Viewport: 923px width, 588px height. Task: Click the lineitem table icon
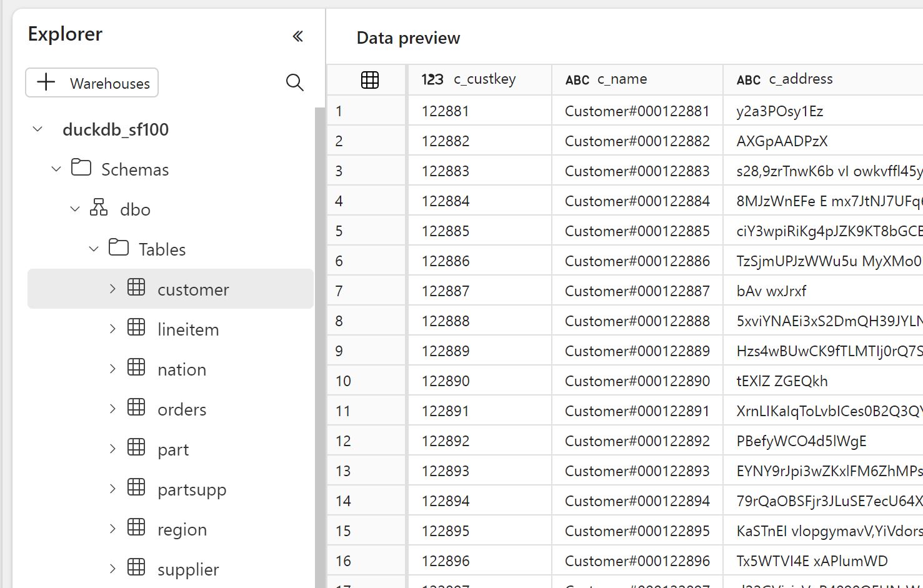pyautogui.click(x=136, y=329)
